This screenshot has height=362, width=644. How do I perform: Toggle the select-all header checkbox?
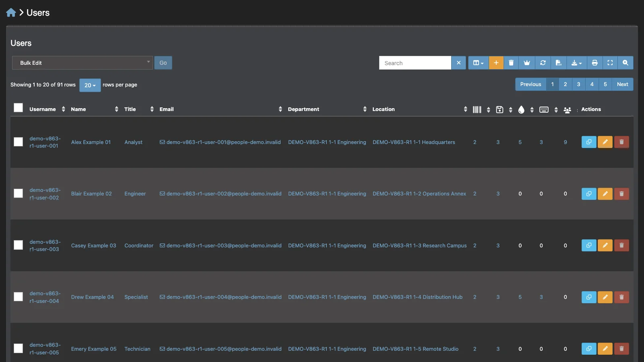click(18, 107)
